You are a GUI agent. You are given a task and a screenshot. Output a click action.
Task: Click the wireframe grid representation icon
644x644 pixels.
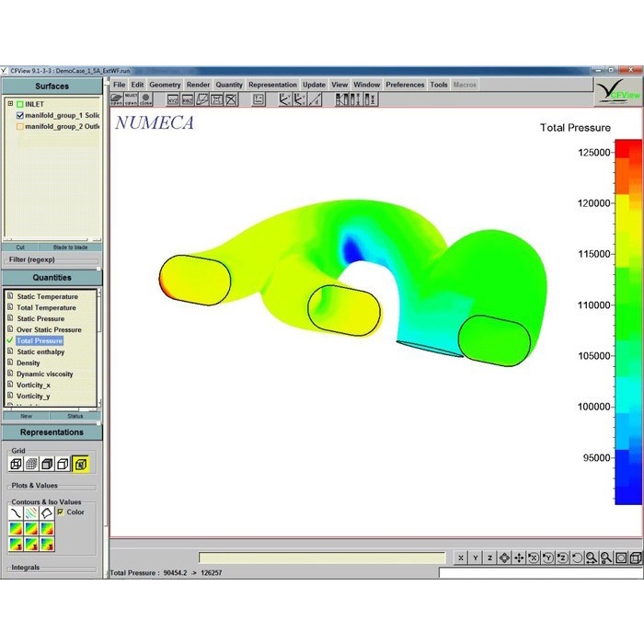click(16, 464)
